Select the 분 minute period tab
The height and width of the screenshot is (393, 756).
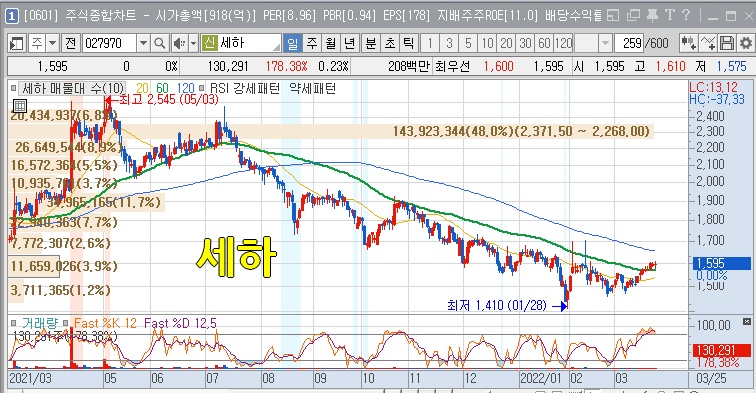(x=371, y=43)
